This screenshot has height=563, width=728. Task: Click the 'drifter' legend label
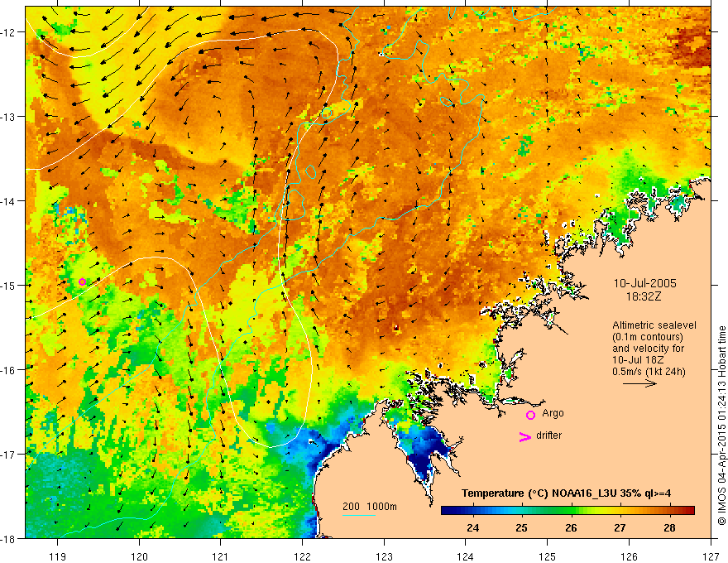(x=548, y=435)
